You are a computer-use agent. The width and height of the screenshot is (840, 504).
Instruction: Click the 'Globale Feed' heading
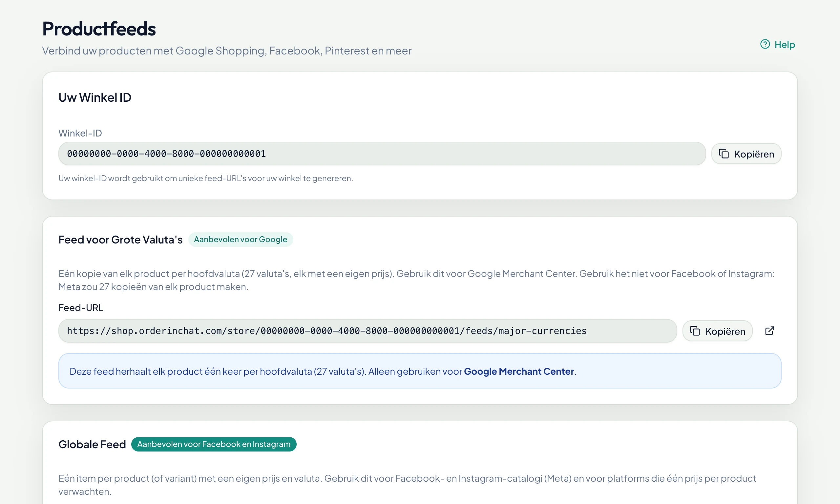(x=92, y=445)
